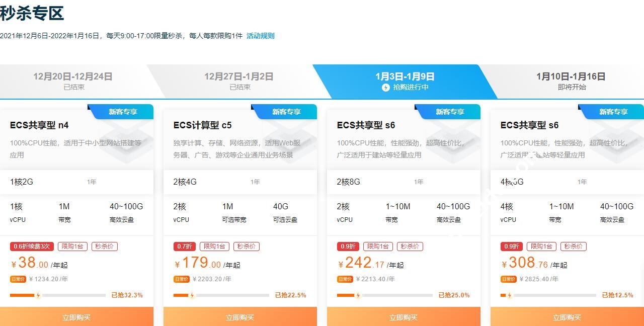
Task: Click the lightning icon beside 抢购进行中
Action: 385,87
